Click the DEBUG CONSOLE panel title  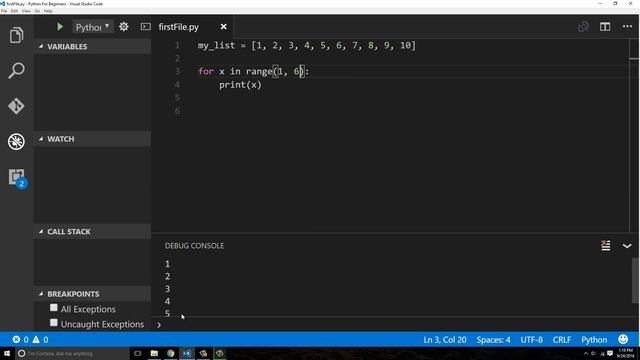[194, 246]
